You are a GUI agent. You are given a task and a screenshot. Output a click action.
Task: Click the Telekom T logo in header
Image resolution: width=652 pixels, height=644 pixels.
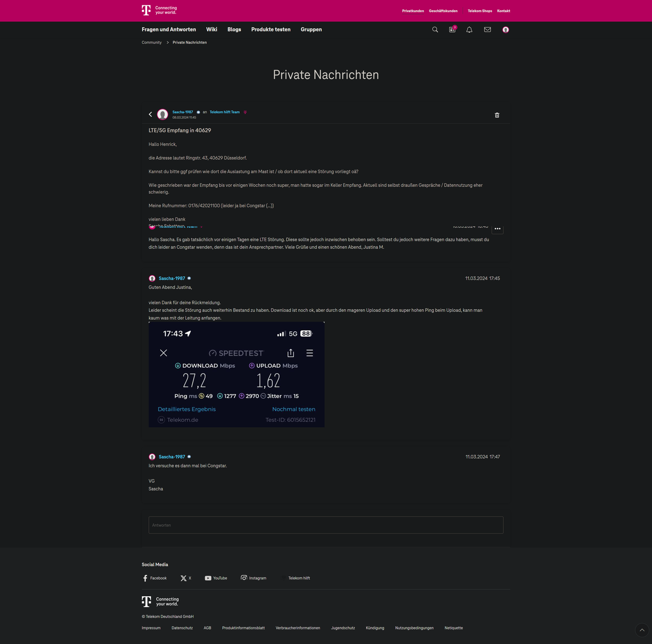[x=146, y=10]
